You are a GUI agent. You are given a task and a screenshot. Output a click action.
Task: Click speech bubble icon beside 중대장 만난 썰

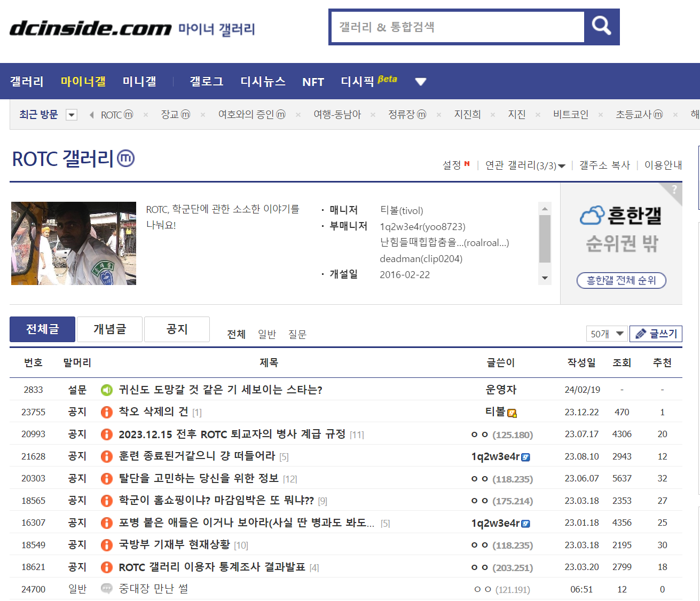coord(107,589)
